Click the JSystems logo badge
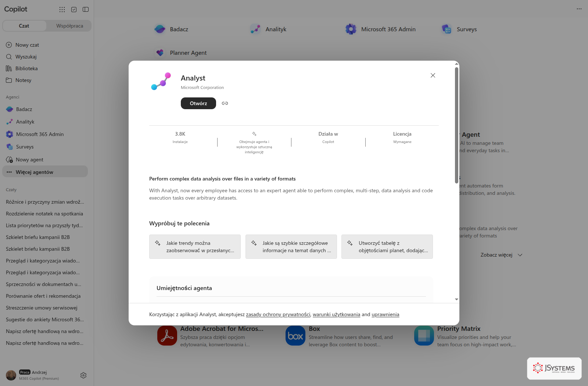Screen dimensions: 588x386 554,368
